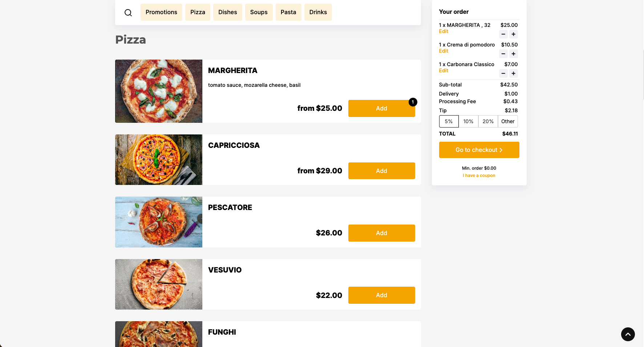
Task: Open the PESCATORE pizza photo
Action: 159,222
